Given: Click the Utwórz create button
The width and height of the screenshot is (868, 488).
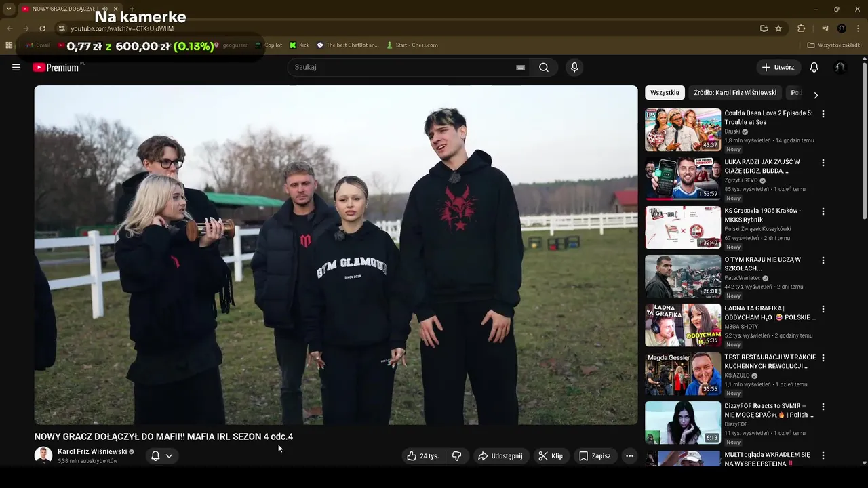Looking at the screenshot, I should tap(778, 67).
